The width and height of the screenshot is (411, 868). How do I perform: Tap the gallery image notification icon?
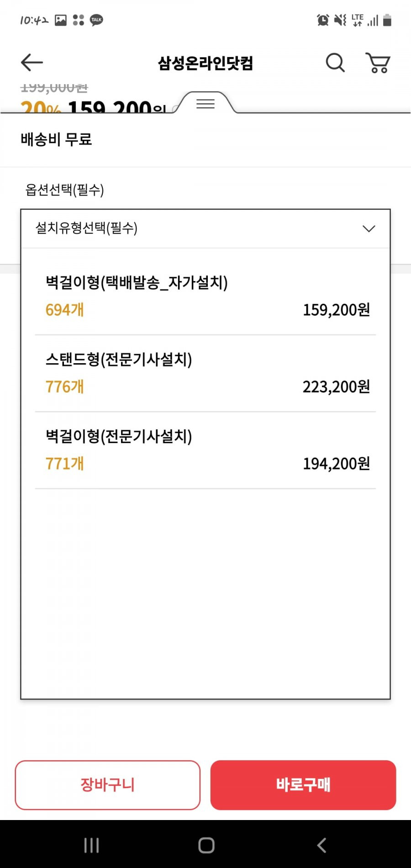tap(61, 20)
